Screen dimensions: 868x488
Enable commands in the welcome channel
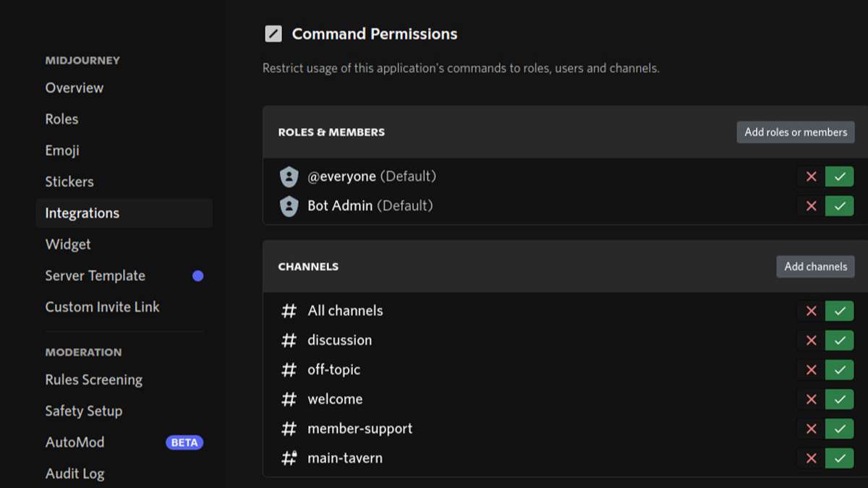tap(839, 399)
